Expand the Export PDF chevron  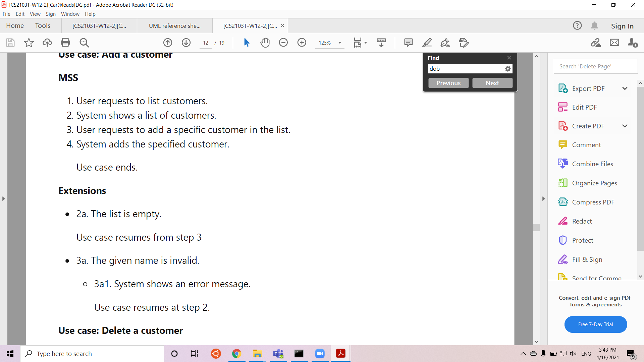tap(625, 88)
